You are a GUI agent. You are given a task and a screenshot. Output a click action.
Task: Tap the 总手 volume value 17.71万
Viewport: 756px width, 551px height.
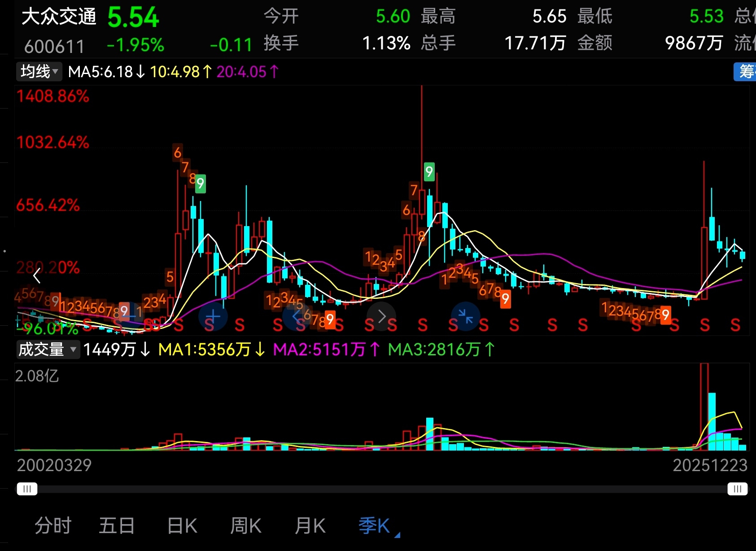pyautogui.click(x=535, y=44)
